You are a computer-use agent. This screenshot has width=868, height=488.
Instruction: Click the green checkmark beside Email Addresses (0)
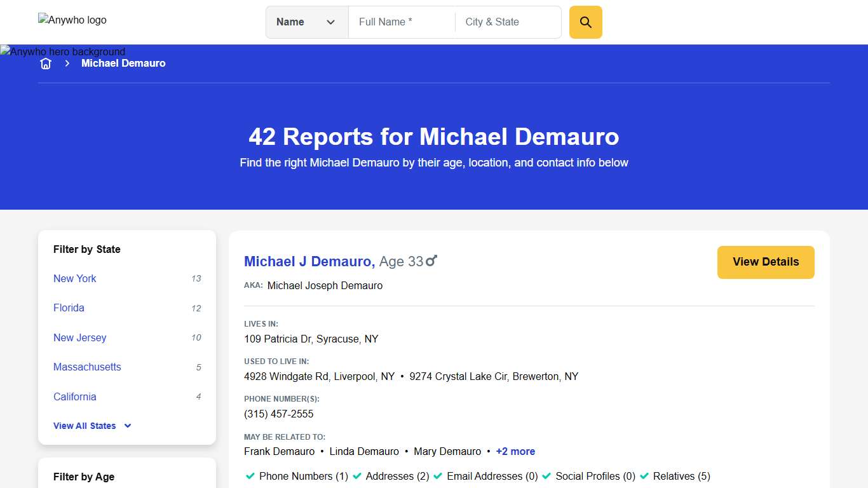(x=438, y=476)
